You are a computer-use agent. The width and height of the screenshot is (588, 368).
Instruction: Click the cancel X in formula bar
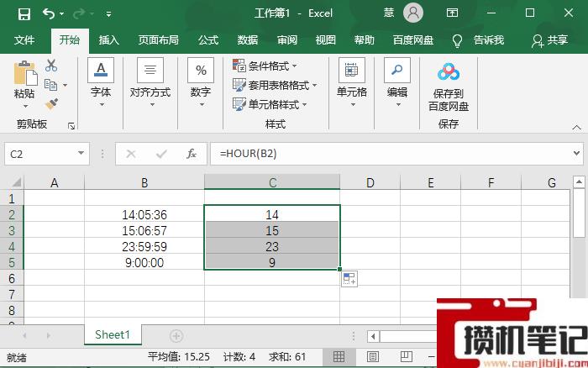(x=131, y=154)
